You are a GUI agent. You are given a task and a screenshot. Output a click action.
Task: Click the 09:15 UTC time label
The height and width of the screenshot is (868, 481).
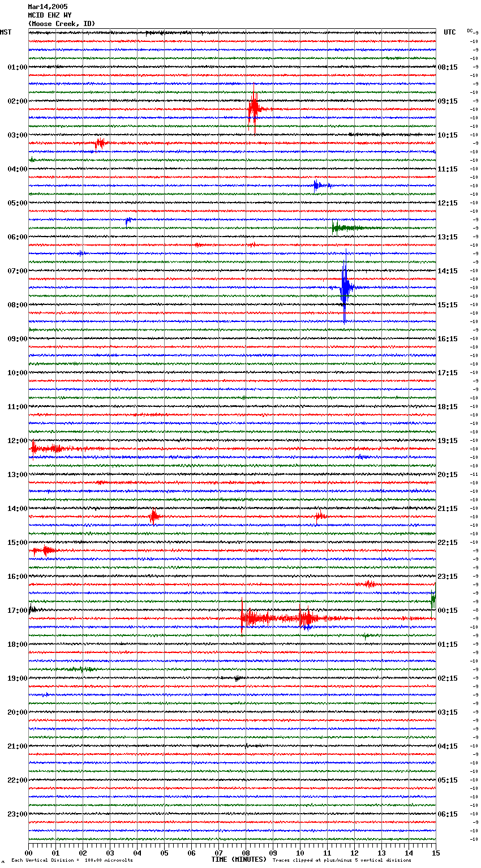448,101
